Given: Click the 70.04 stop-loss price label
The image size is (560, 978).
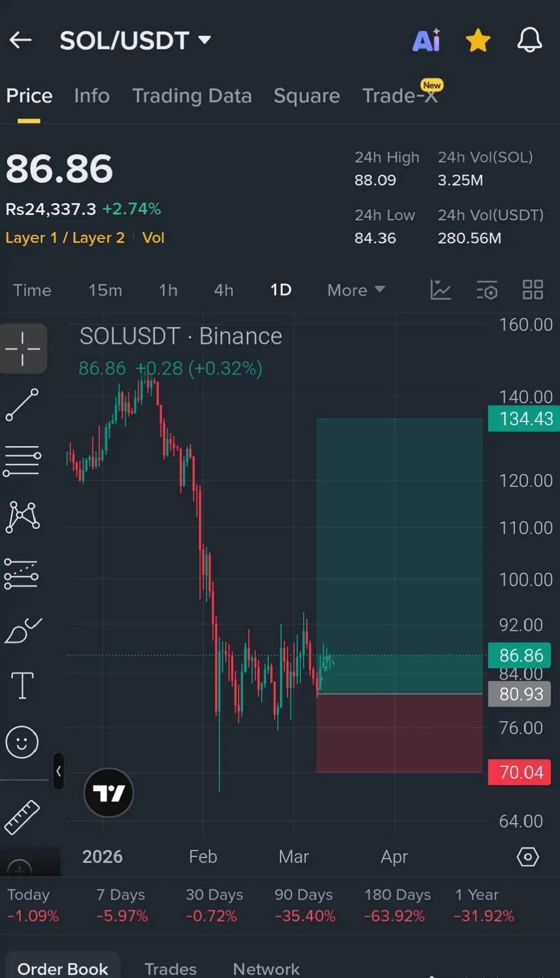Looking at the screenshot, I should (520, 772).
